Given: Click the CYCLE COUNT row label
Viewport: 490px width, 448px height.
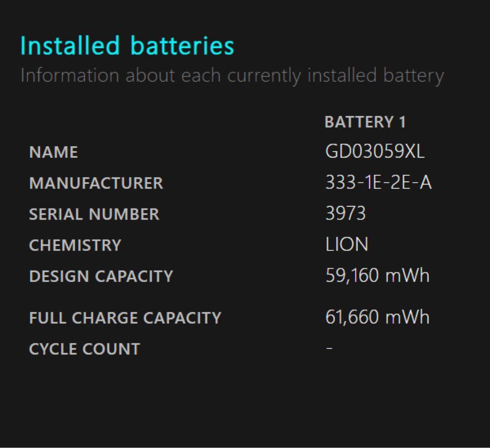Looking at the screenshot, I should pos(84,349).
